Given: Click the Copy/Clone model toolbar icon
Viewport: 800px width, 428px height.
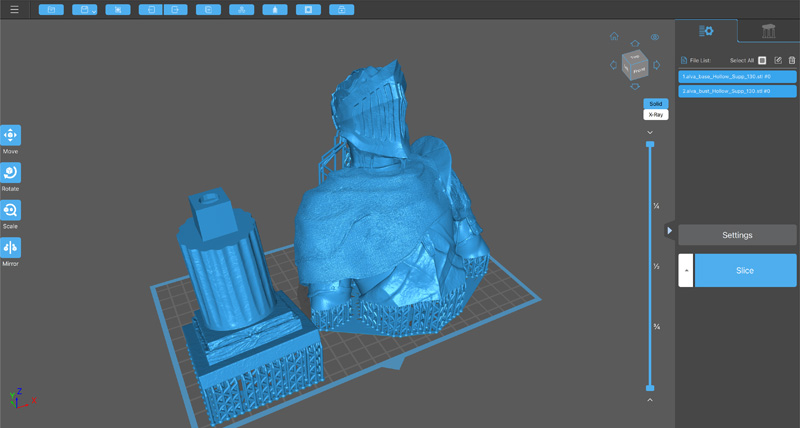Looking at the screenshot, I should tap(209, 10).
